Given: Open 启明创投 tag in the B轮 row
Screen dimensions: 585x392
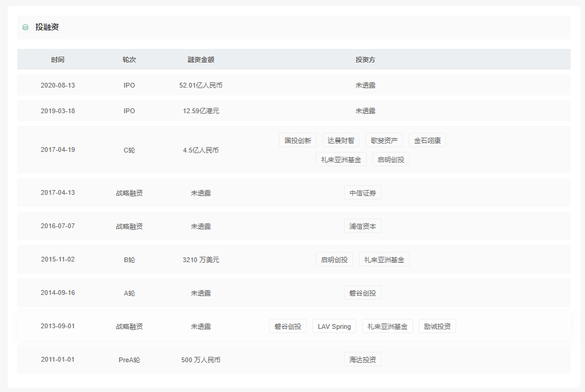Looking at the screenshot, I should point(335,260).
